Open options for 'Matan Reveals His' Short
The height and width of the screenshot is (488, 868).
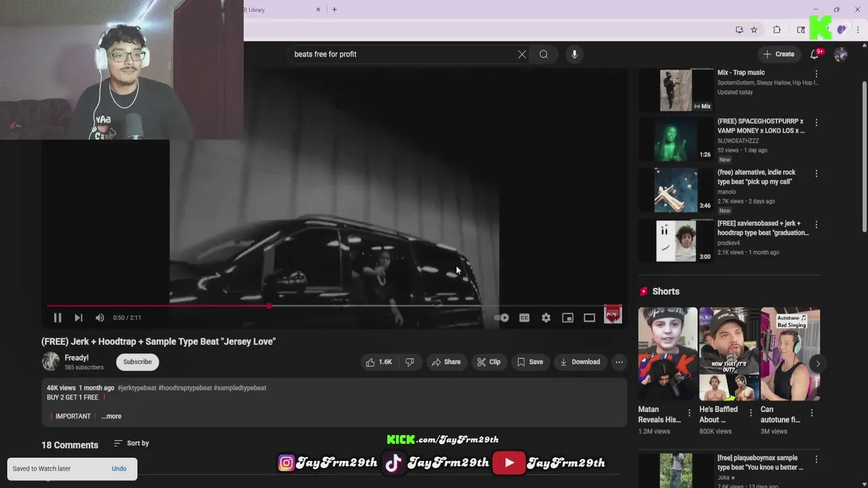pos(690,413)
